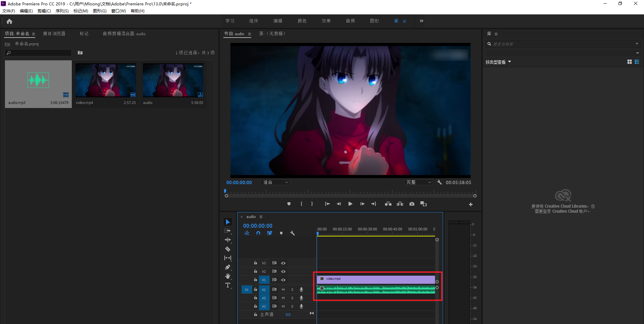The image size is (644, 324).
Task: Open the 适合 zoom level dropdown
Action: pos(275,182)
